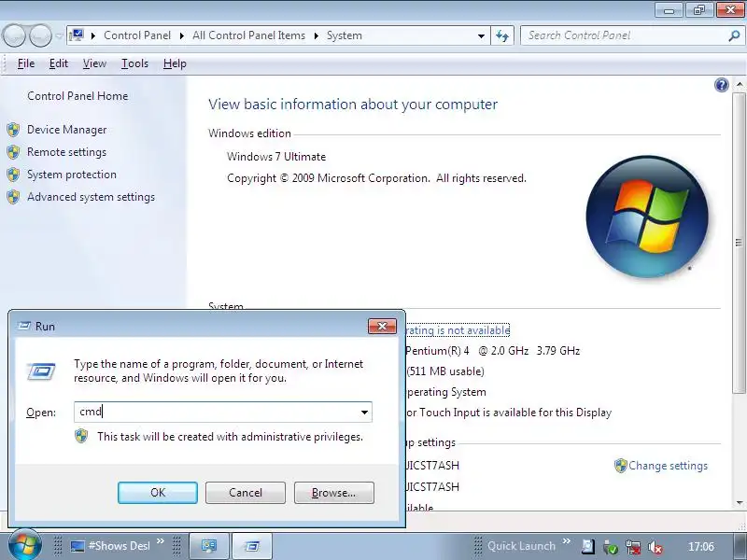Click the Run taskbar button
This screenshot has width=747, height=560.
[x=252, y=546]
